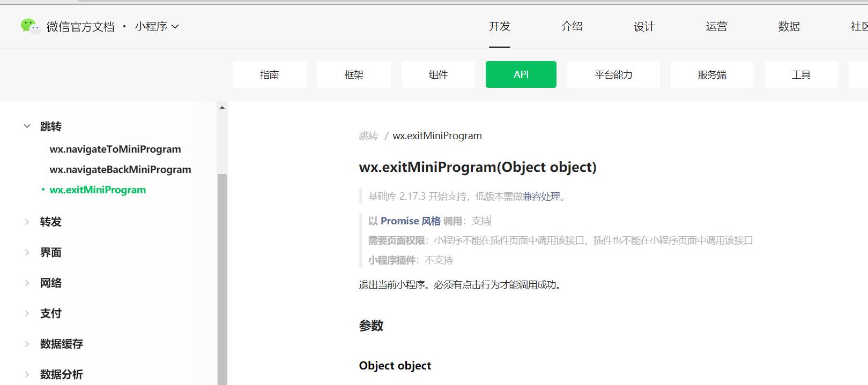Select wx.exitMiniProgram in sidebar

coord(98,190)
